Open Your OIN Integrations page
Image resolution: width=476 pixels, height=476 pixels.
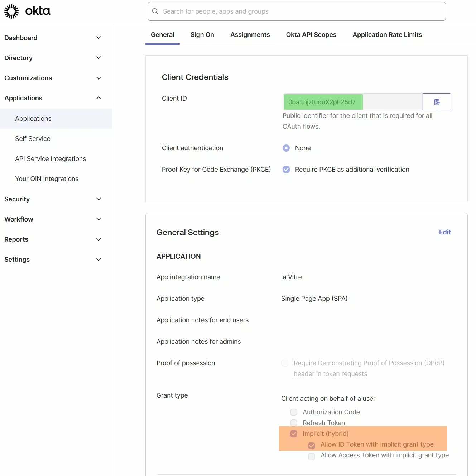(47, 179)
